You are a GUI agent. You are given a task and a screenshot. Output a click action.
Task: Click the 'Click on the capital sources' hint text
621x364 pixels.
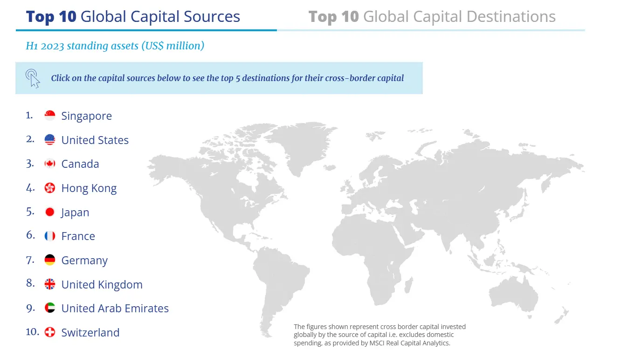point(228,78)
